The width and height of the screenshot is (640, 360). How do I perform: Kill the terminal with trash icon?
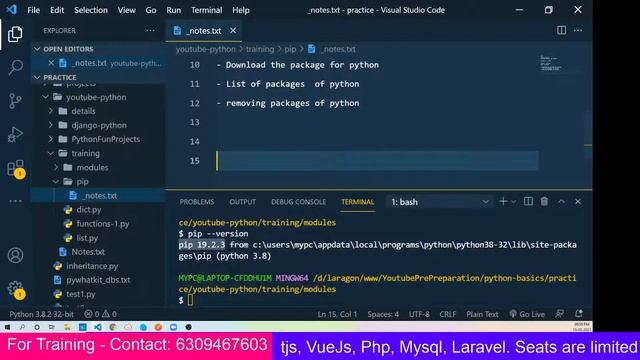coord(544,201)
